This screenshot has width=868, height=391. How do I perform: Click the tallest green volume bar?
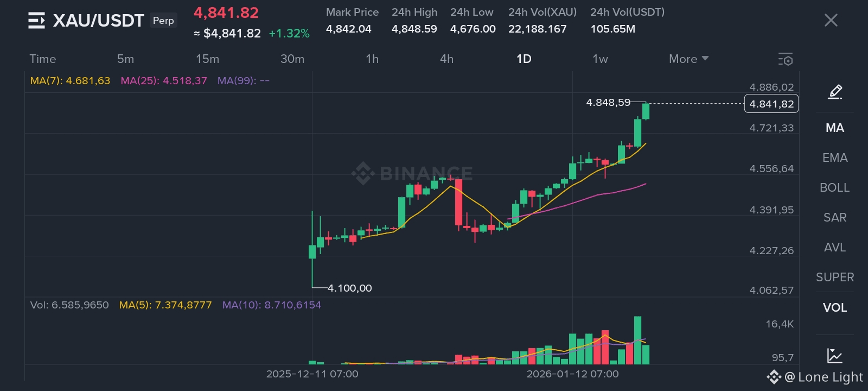coord(637,340)
